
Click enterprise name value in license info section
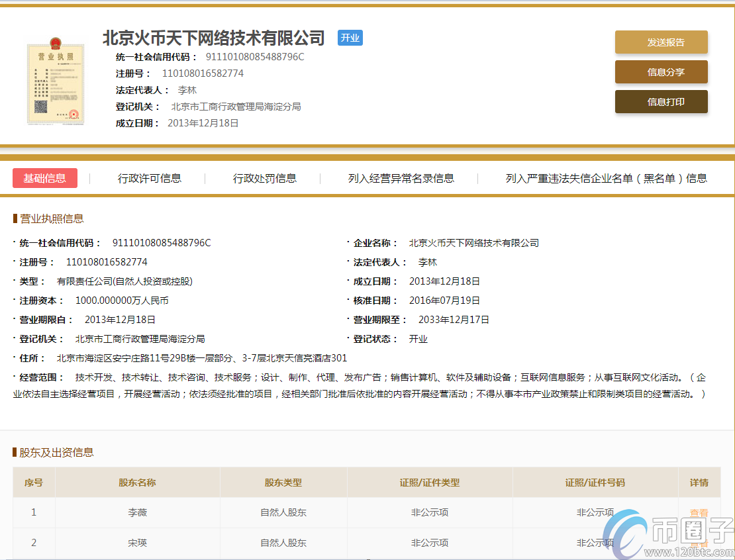coord(474,243)
